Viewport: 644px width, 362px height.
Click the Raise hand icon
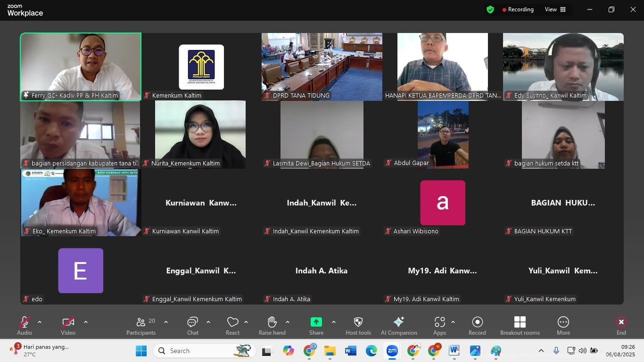point(272,322)
